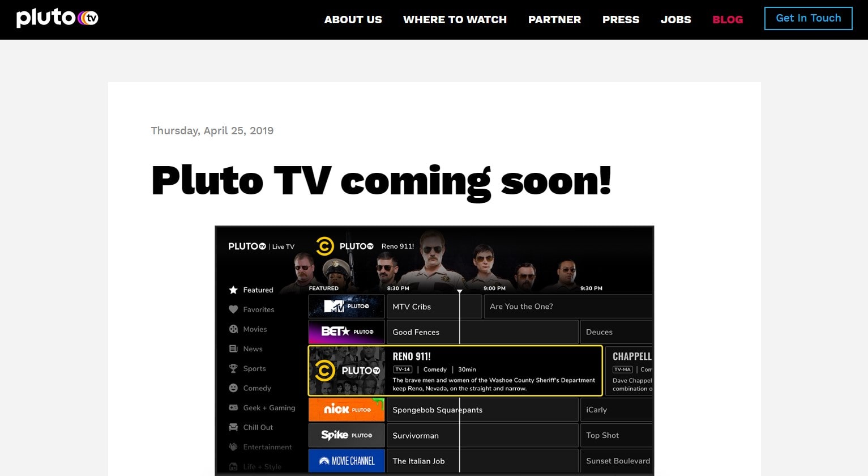Viewport: 868px width, 476px height.
Task: Click the Chill Out couch icon
Action: (233, 427)
